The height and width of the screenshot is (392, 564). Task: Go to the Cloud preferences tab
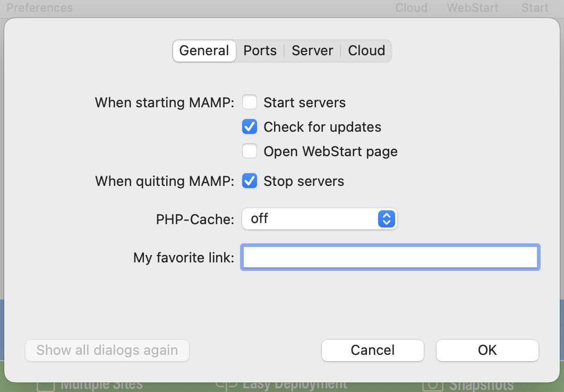366,50
